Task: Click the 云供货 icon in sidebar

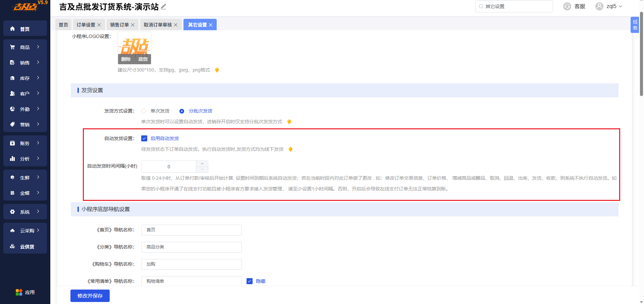Action: click(12, 246)
